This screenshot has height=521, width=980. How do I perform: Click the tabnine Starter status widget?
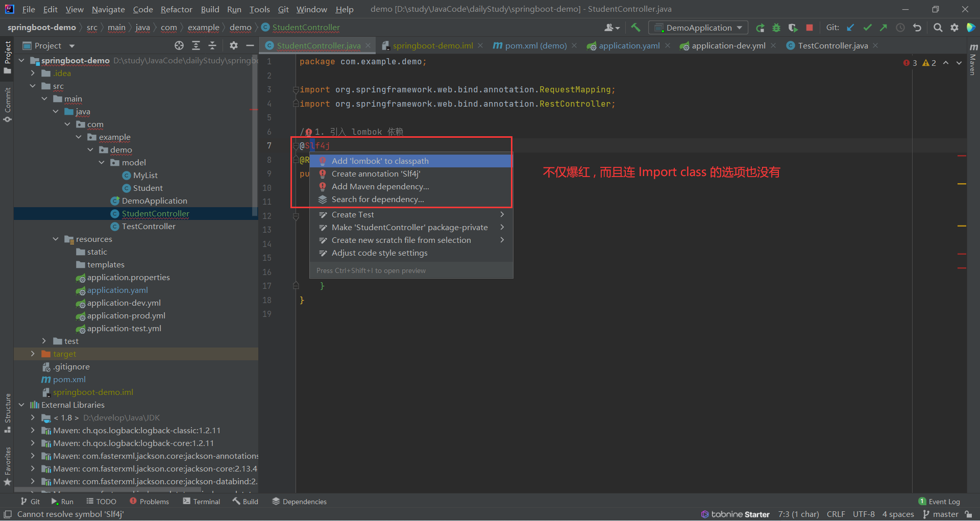coord(735,514)
